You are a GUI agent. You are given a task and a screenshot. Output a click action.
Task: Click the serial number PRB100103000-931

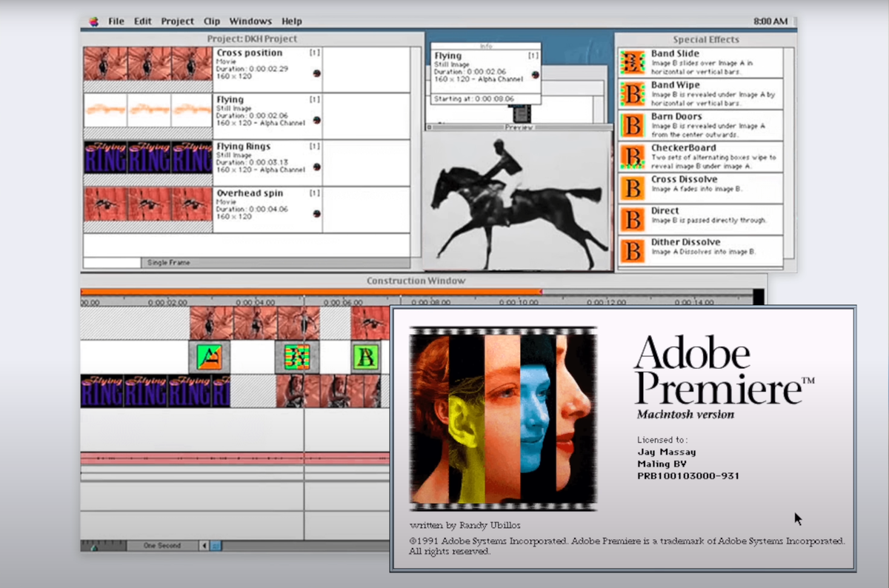click(x=688, y=476)
